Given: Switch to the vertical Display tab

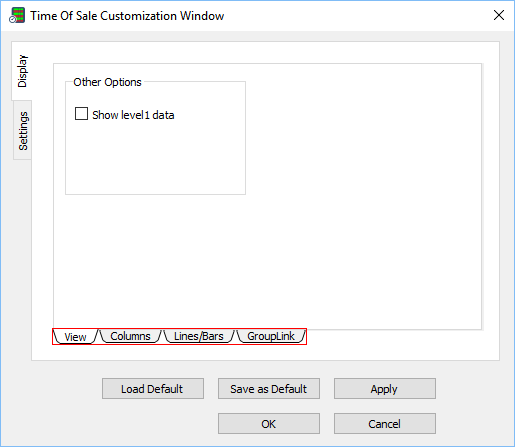Looking at the screenshot, I should (x=22, y=71).
